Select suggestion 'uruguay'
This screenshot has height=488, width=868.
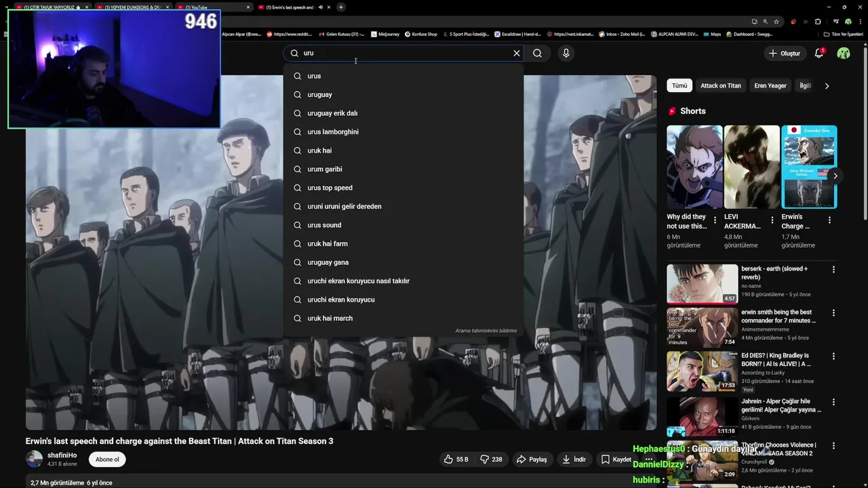coord(403,94)
